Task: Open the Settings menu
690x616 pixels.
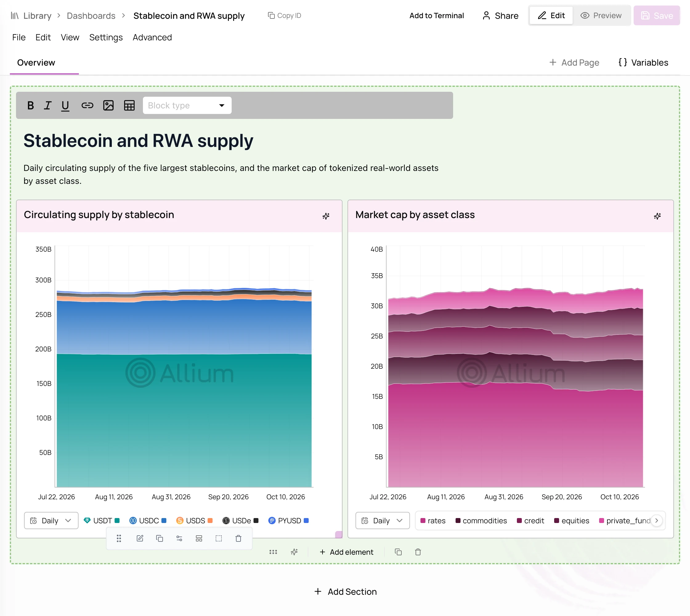Action: (106, 37)
